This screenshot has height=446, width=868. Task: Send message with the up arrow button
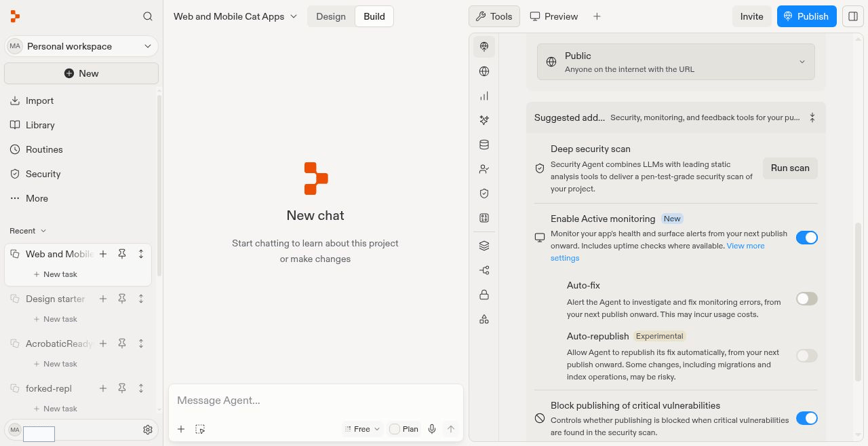coord(451,429)
